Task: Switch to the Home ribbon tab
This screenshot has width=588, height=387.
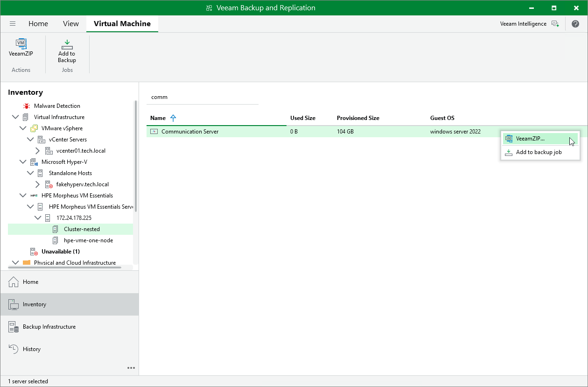Action: (38, 24)
